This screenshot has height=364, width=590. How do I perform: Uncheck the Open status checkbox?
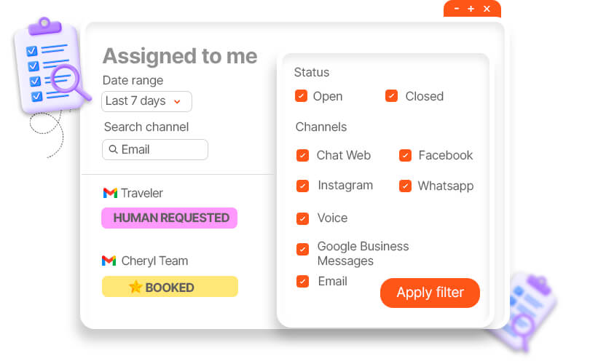(x=301, y=96)
